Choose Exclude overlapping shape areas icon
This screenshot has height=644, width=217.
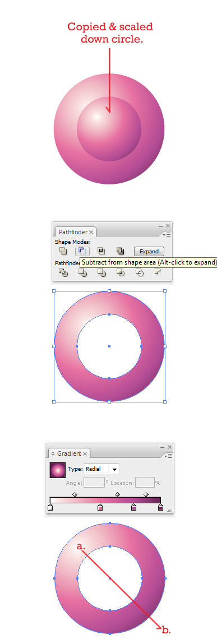point(120,251)
